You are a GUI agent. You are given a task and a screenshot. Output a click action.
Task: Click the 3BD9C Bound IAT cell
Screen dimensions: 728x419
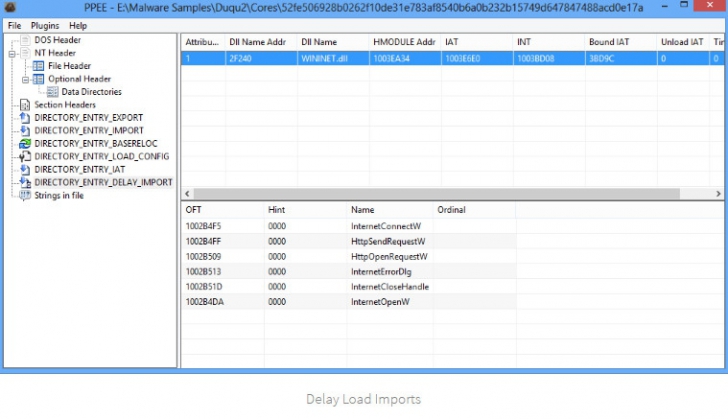pyautogui.click(x=621, y=59)
